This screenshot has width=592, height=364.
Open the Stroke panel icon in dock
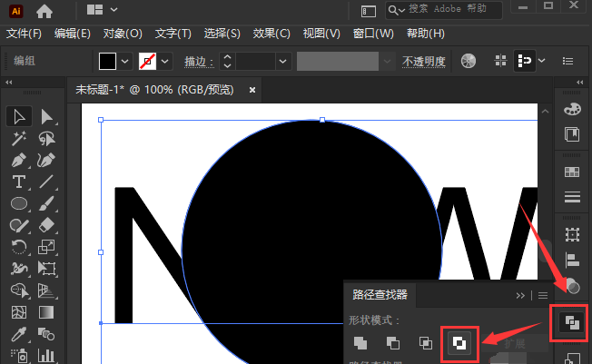[x=572, y=197]
